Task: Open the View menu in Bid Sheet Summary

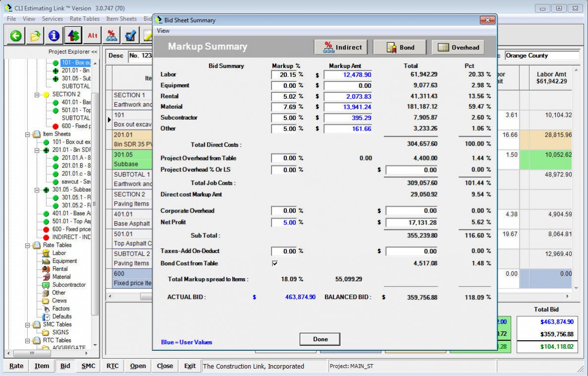Action: click(x=163, y=31)
